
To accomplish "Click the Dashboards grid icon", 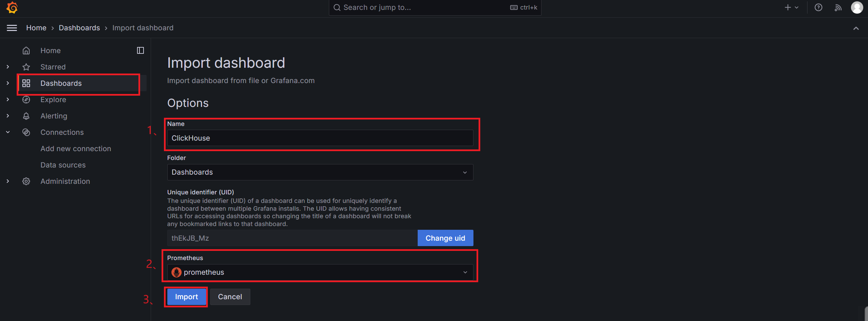I will (x=26, y=83).
